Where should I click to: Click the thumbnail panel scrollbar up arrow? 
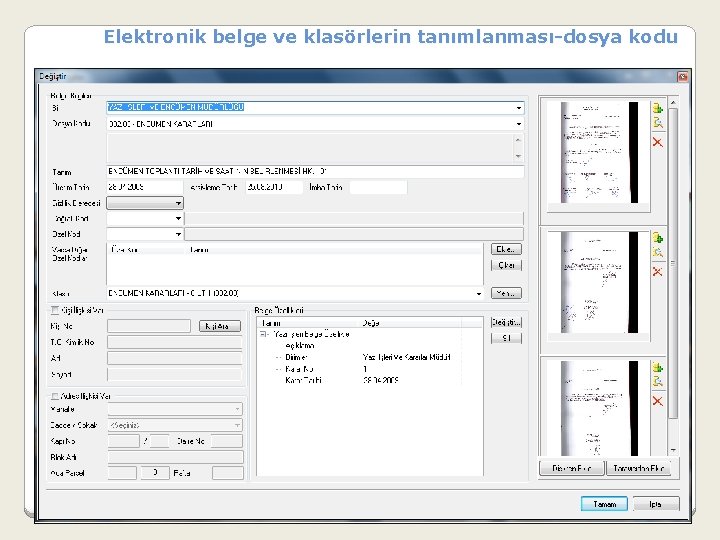pyautogui.click(x=673, y=102)
